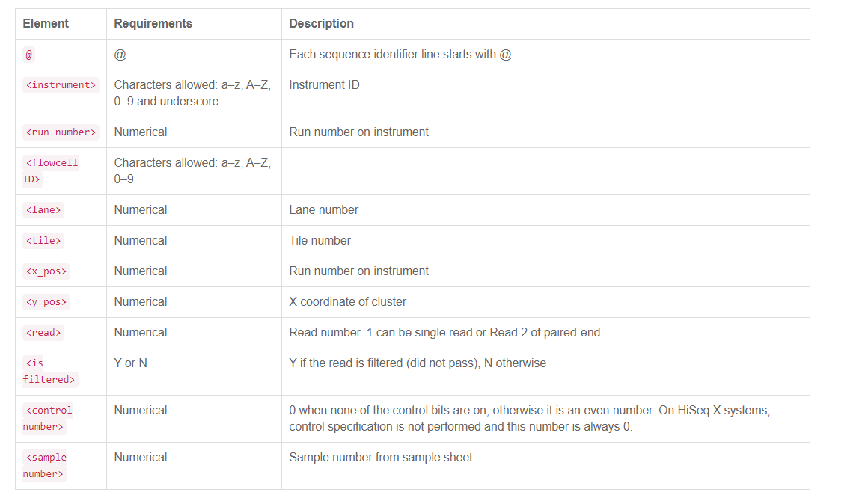The height and width of the screenshot is (501, 868).
Task: Select the <read> code tag
Action: (43, 333)
